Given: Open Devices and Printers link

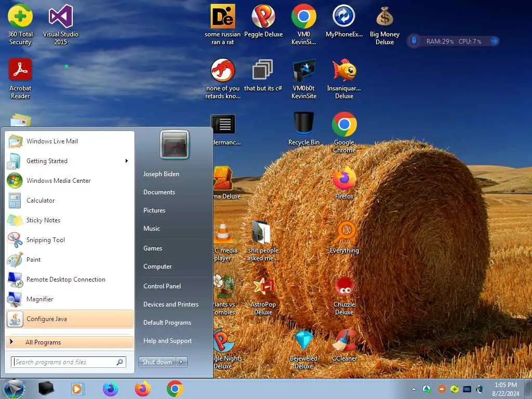Looking at the screenshot, I should coord(170,304).
